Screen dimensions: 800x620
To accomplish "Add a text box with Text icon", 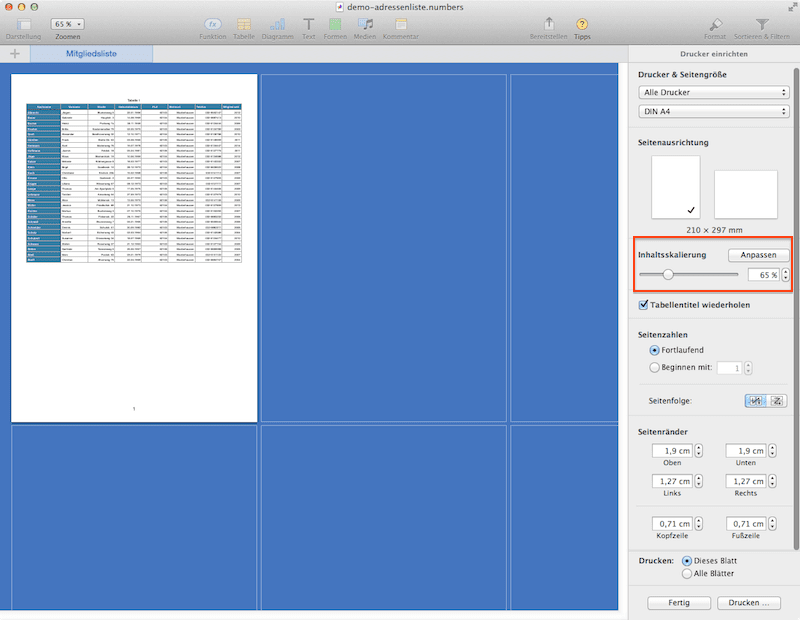I will (308, 24).
